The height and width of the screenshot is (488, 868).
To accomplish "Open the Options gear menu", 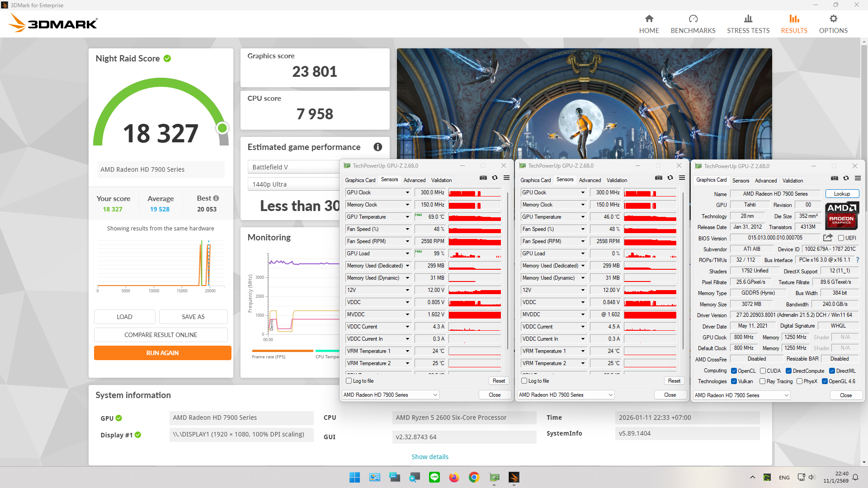I will 833,19.
